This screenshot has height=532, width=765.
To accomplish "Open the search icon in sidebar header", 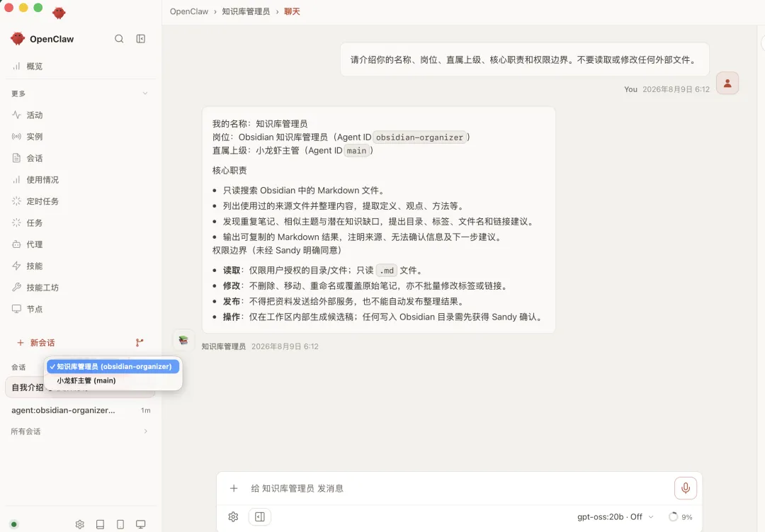I will pyautogui.click(x=119, y=39).
